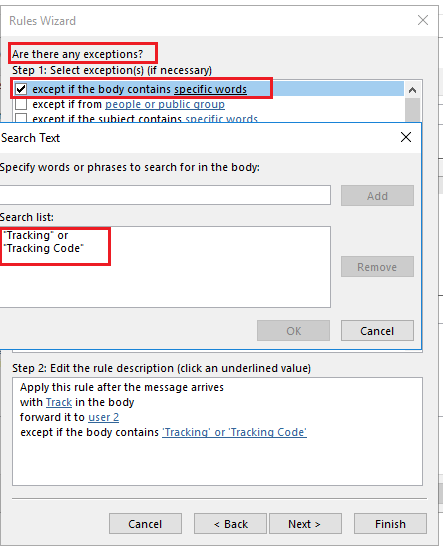Check except if from people or public group
The height and width of the screenshot is (548, 443).
coord(21,104)
